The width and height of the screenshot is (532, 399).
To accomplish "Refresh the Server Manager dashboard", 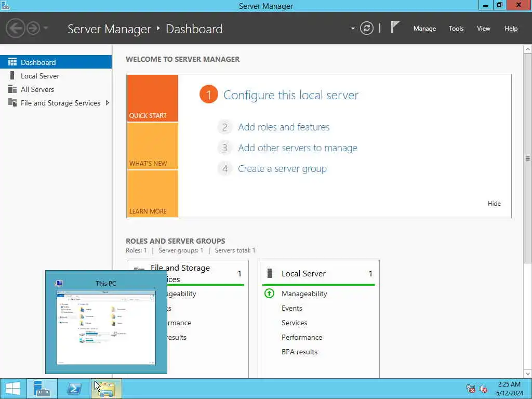I will point(366,28).
